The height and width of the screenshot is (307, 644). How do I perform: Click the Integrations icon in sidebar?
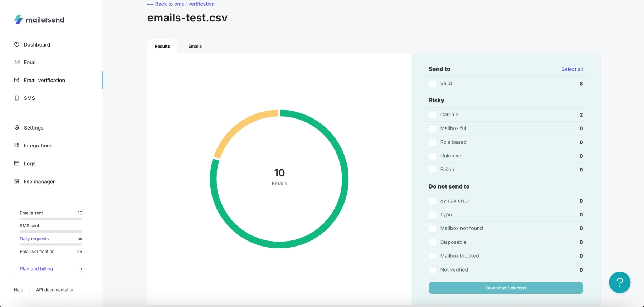click(x=17, y=145)
